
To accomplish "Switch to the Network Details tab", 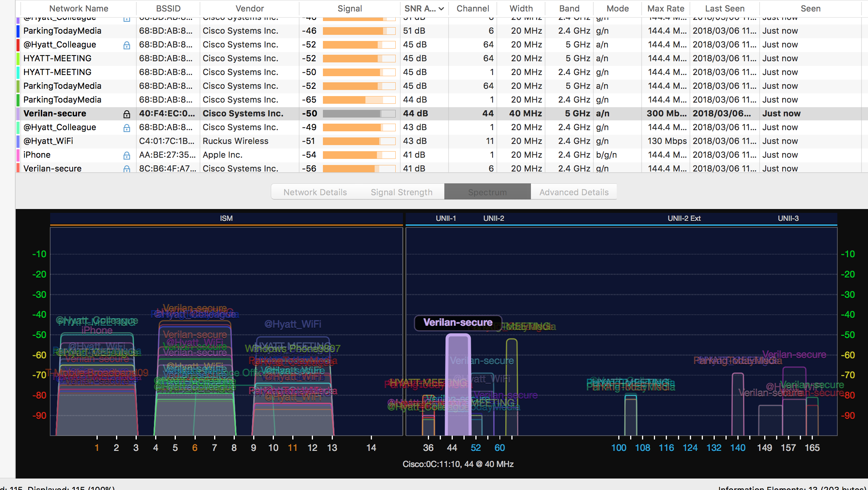I will click(x=315, y=192).
